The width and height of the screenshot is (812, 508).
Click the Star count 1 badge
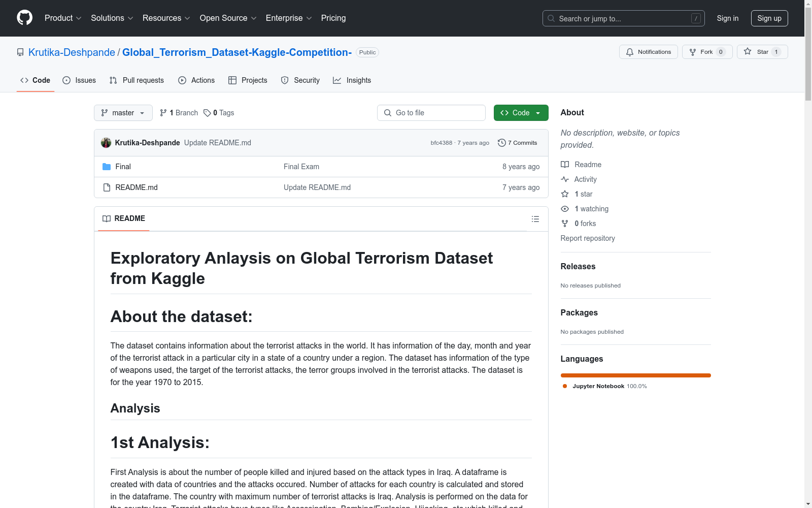point(776,52)
